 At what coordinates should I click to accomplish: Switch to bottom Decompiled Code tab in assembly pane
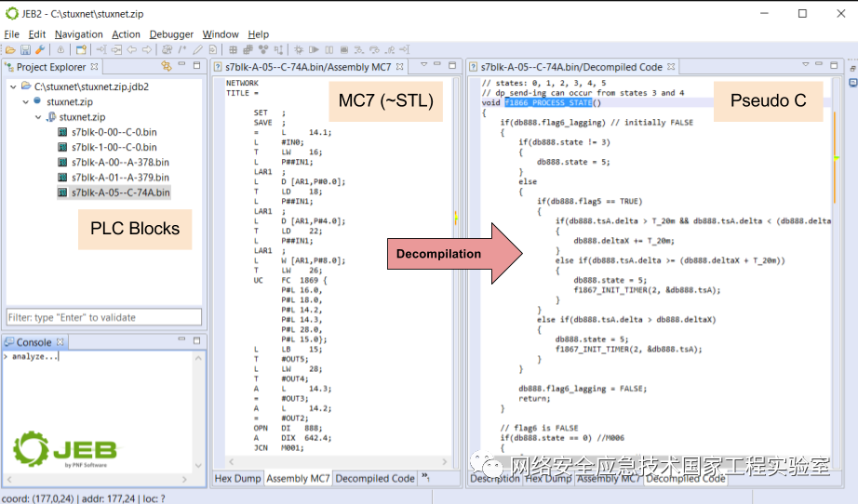tap(375, 479)
